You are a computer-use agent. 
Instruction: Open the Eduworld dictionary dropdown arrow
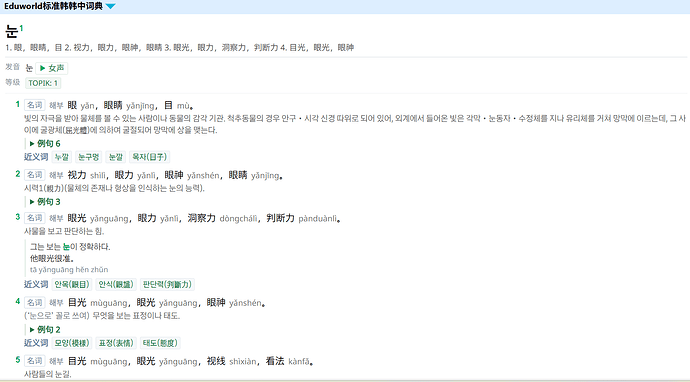pos(110,6)
